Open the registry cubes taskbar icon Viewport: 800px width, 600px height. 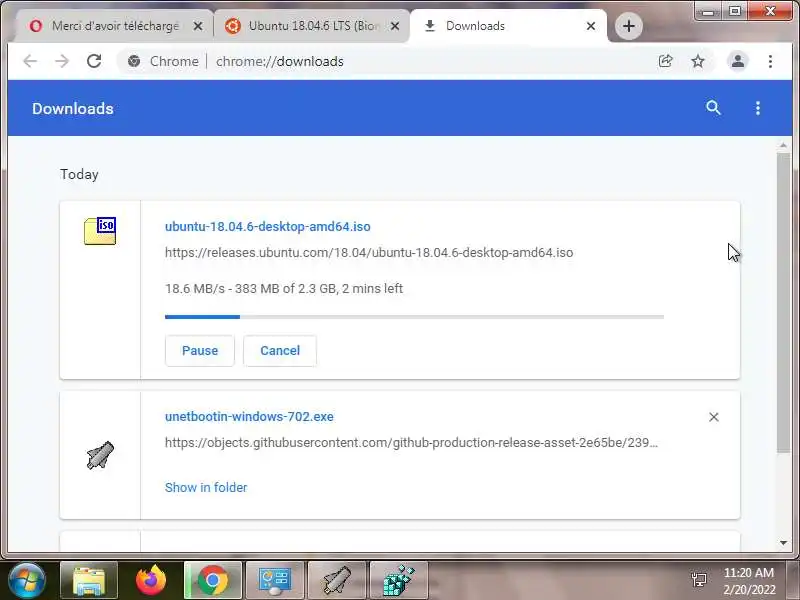(398, 580)
